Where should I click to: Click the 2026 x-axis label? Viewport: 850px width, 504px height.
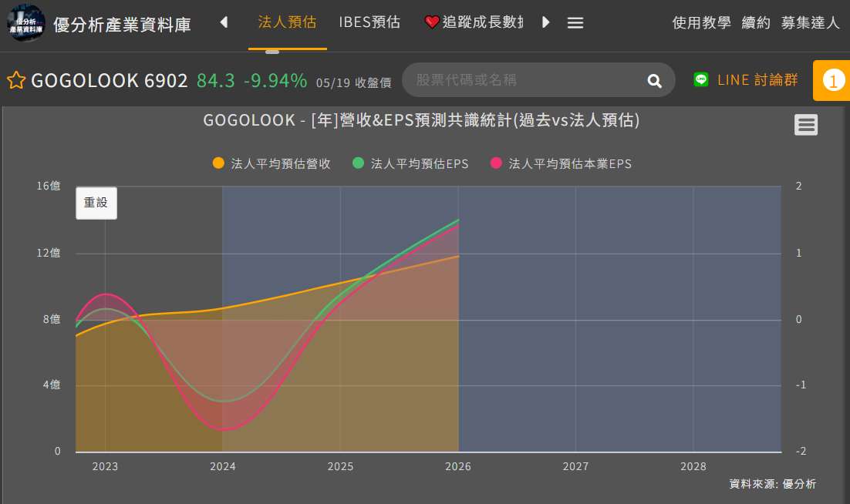pyautogui.click(x=458, y=467)
